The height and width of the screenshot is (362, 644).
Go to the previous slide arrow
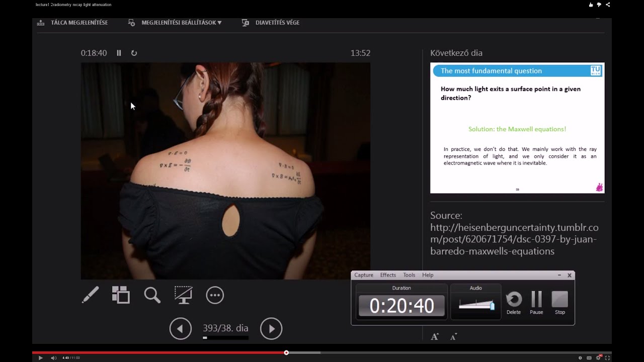click(180, 329)
